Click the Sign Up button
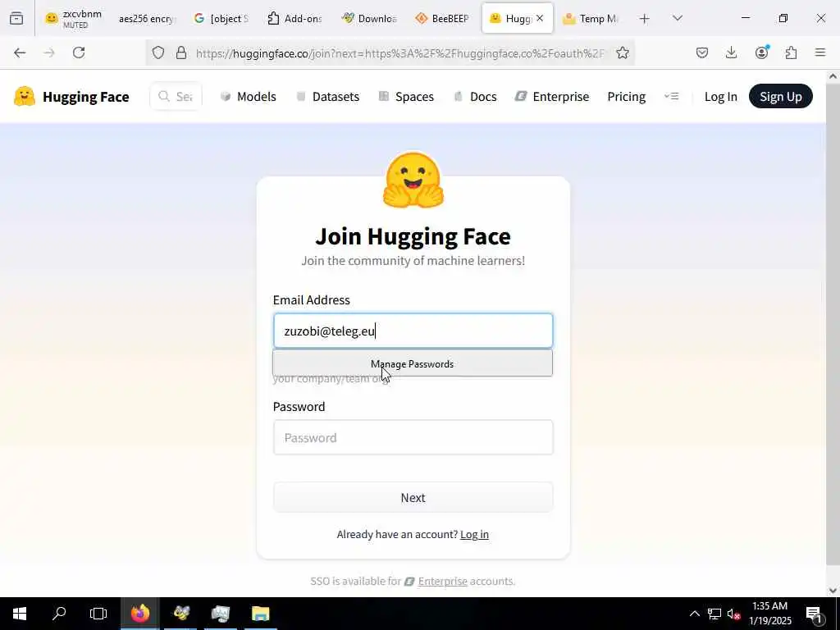Screen dimensions: 840x630 click(x=781, y=97)
